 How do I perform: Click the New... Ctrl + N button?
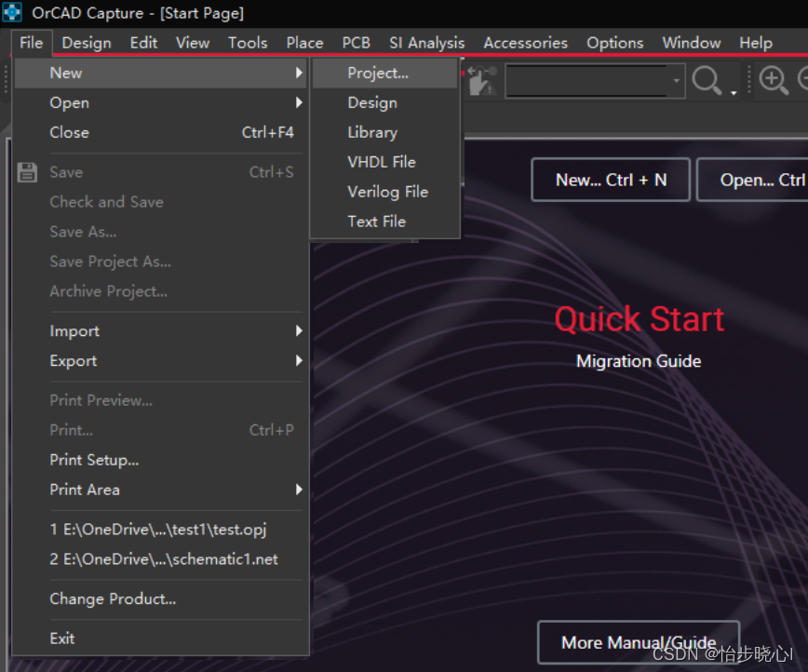611,180
